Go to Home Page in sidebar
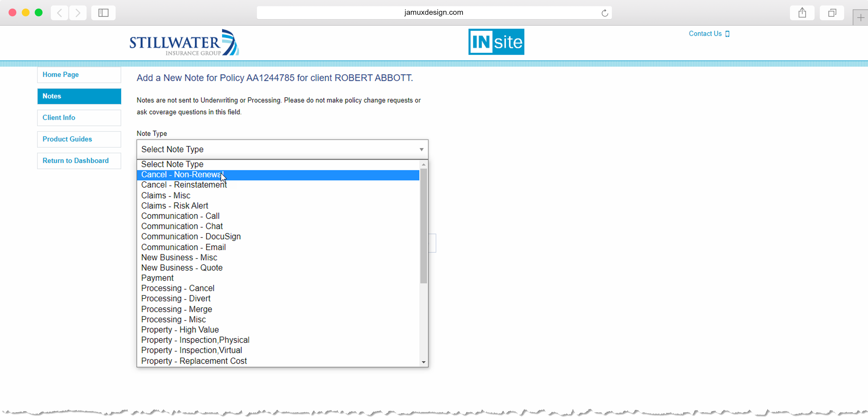 coord(79,74)
